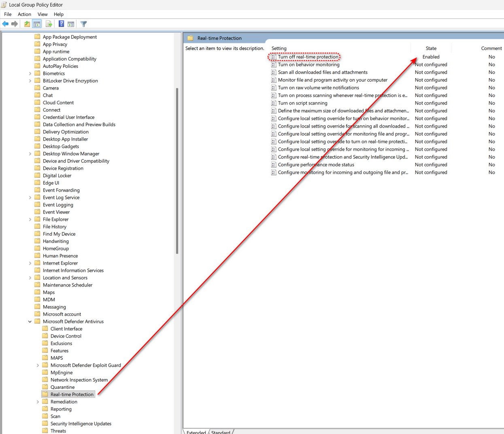Select 'Turn off real-time protection' policy setting
Image resolution: width=504 pixels, height=434 pixels.
click(308, 57)
